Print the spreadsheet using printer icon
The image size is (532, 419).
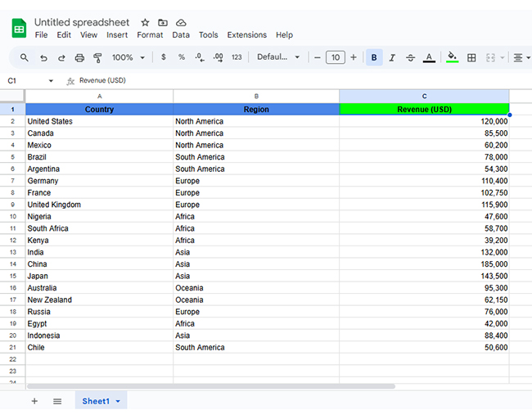point(79,57)
